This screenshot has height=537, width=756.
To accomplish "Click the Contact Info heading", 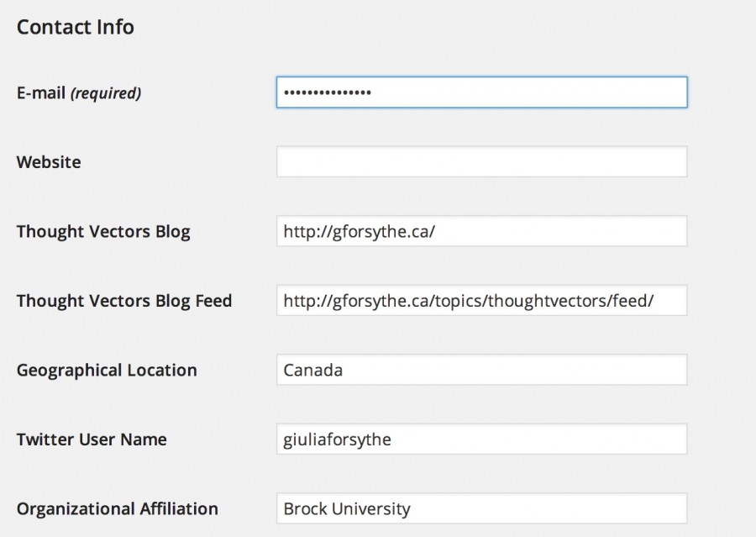I will [75, 26].
